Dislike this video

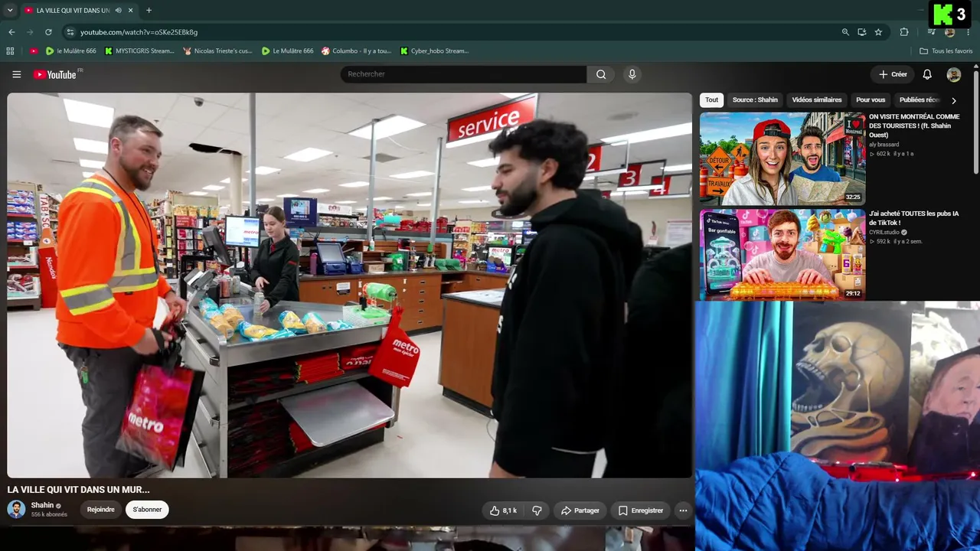(537, 510)
